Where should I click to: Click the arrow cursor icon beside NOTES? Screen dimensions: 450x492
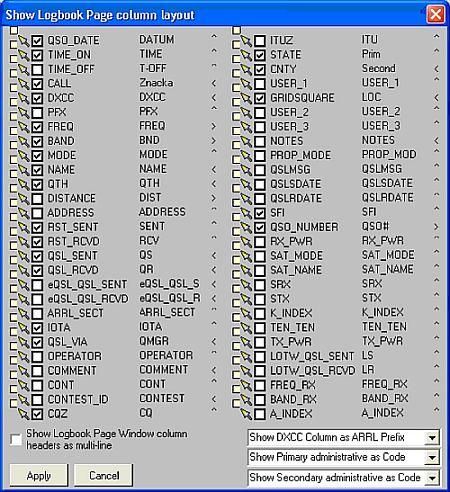(246, 141)
